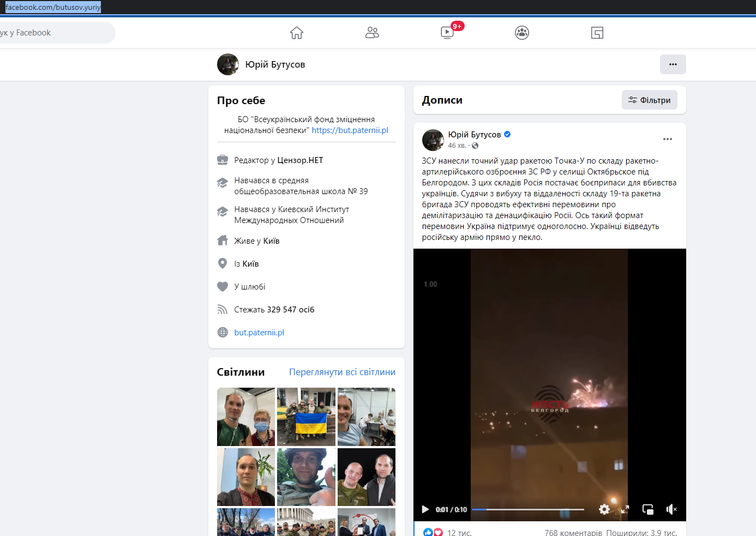Open the video settings gear
Viewport: 756px width, 536px height.
(604, 509)
